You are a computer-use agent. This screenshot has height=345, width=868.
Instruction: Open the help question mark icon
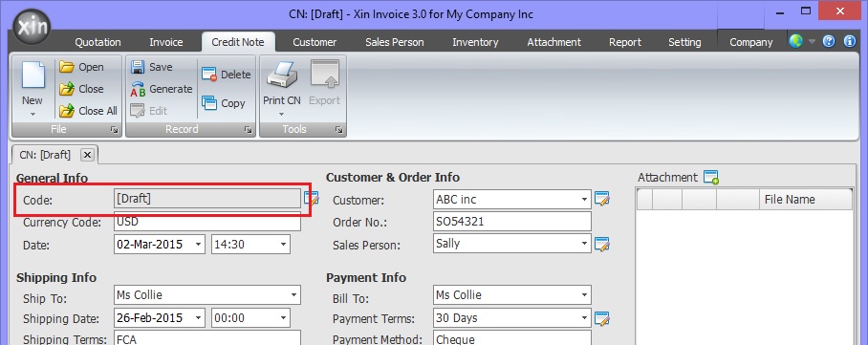tap(829, 41)
